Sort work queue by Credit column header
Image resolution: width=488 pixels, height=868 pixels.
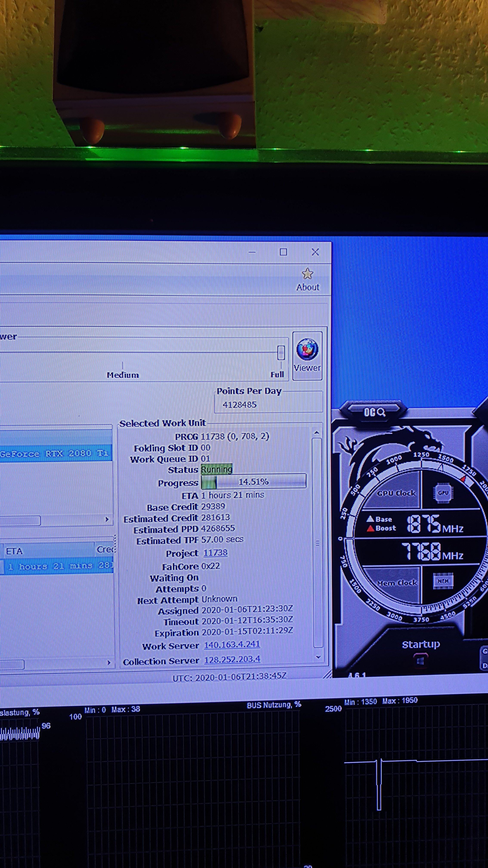tap(105, 549)
